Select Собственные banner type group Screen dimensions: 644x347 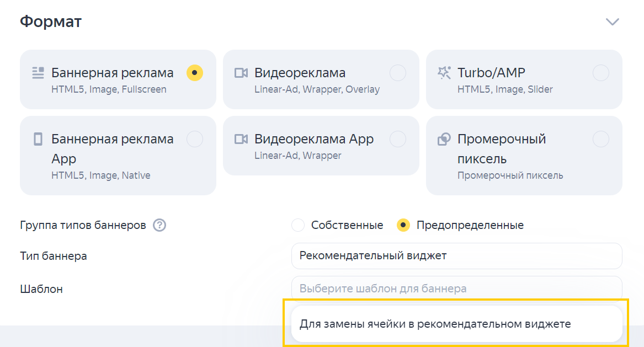click(x=298, y=225)
